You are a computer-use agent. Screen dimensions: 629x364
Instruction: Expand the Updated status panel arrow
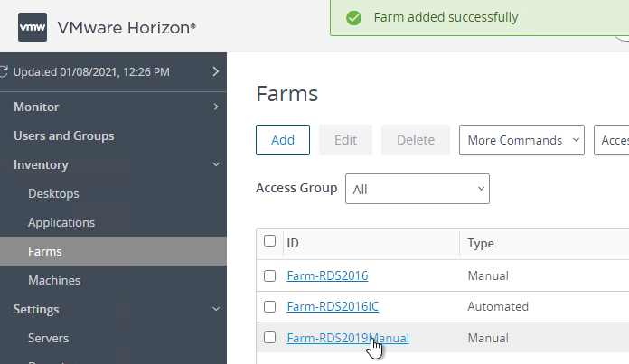216,71
